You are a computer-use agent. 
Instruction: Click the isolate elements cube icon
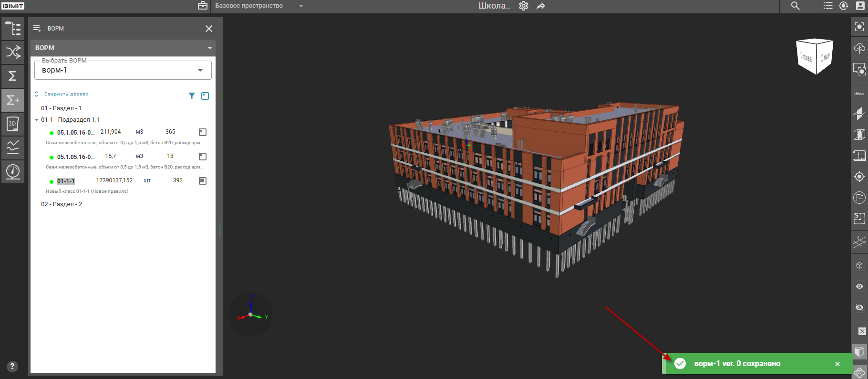[x=859, y=265]
